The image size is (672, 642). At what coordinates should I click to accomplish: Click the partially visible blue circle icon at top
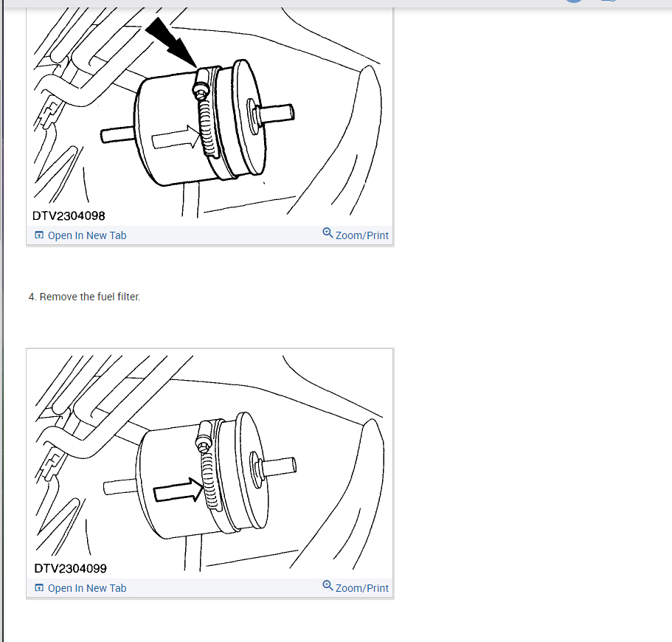point(575,1)
